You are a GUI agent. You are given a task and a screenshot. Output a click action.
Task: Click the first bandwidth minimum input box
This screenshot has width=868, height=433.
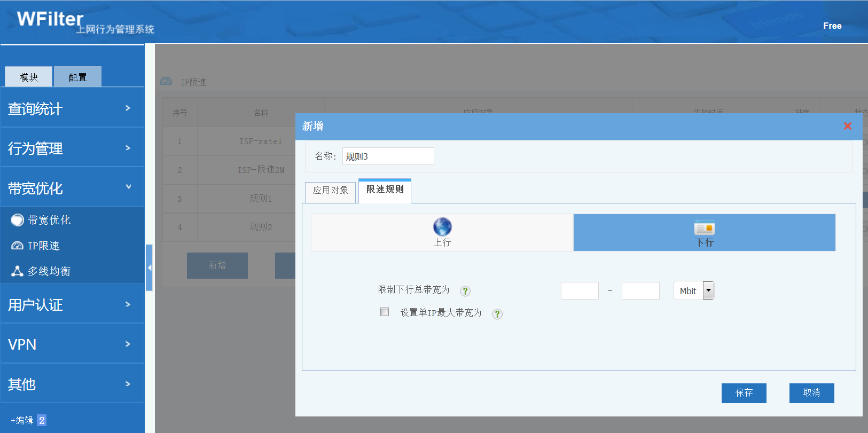[x=580, y=291]
